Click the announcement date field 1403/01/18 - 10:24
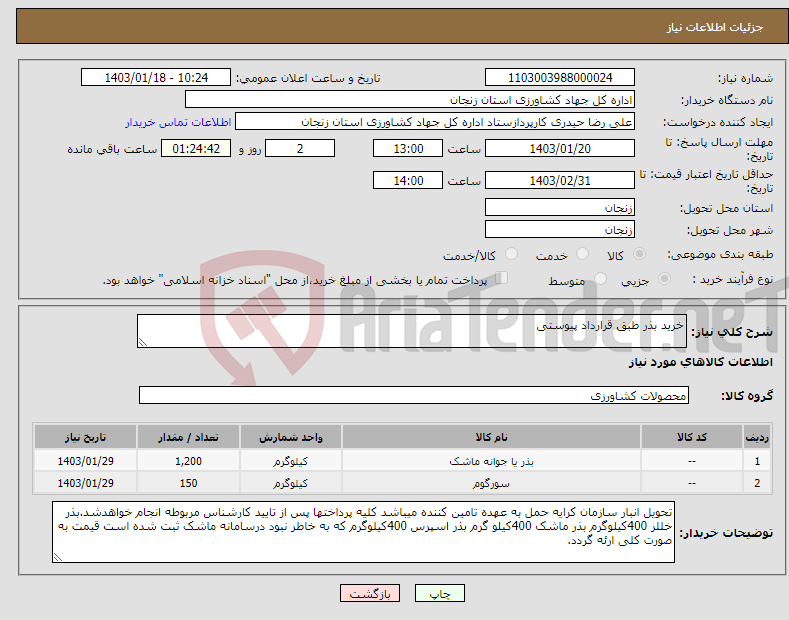This screenshot has width=789, height=620. [x=156, y=78]
